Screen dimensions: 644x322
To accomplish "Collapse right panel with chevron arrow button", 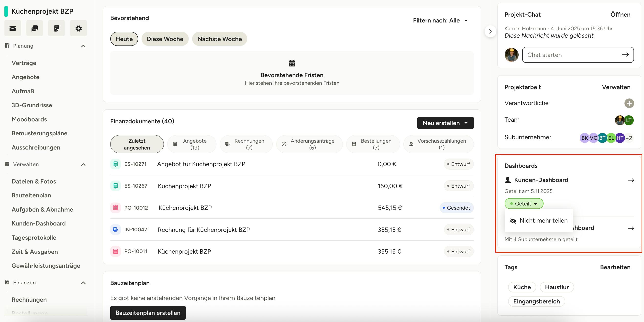I will pyautogui.click(x=490, y=32).
